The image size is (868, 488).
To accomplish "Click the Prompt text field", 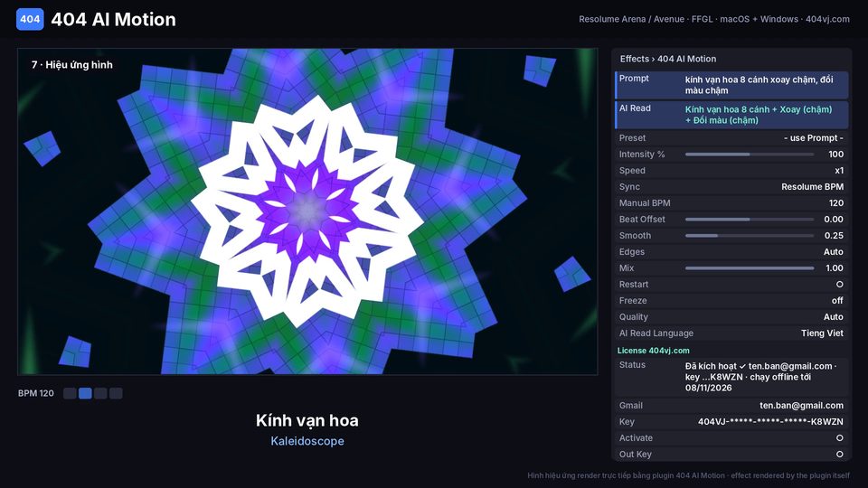I will click(731, 85).
